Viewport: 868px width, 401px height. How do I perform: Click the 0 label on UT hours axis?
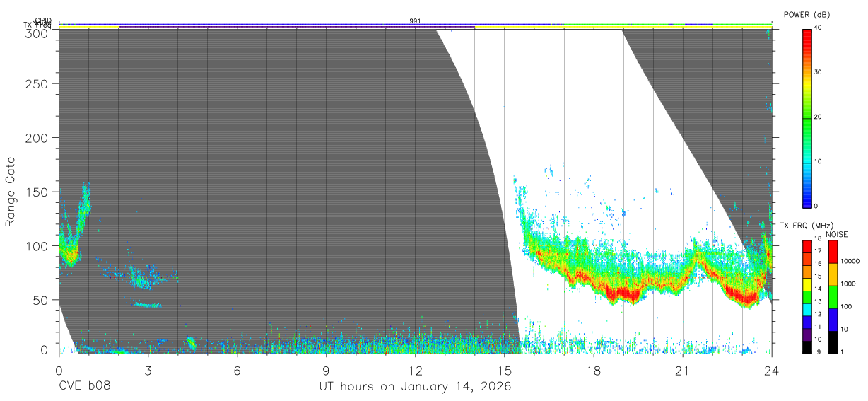(59, 371)
